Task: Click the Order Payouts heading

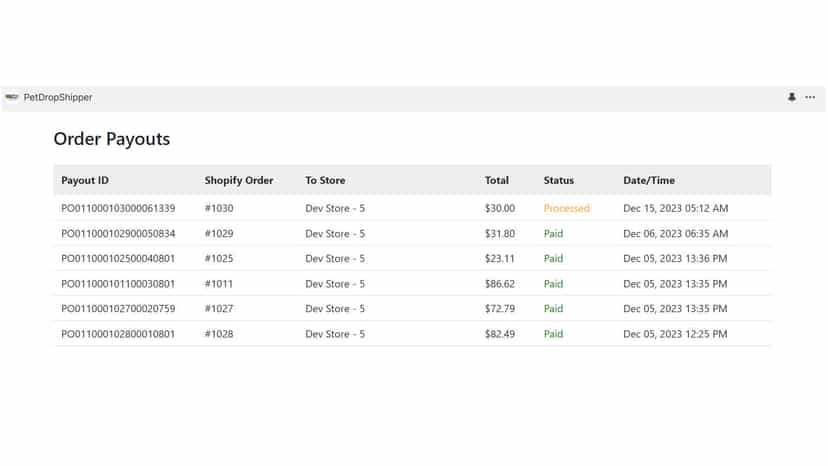Action: [112, 139]
